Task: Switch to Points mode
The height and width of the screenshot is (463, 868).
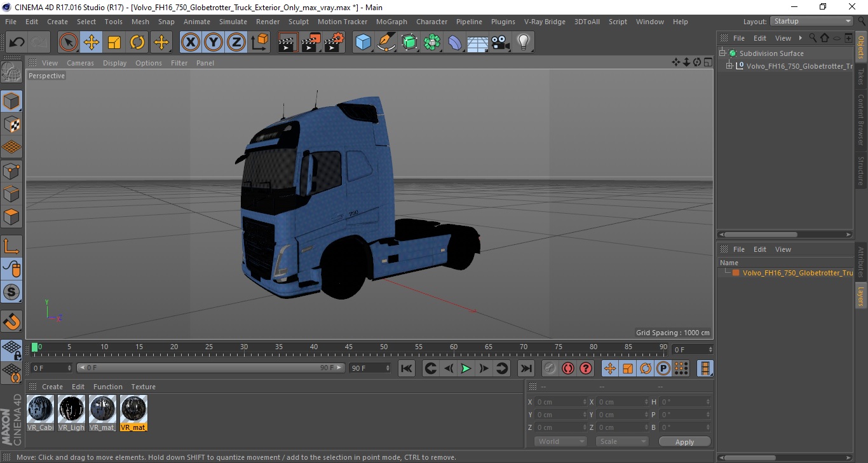Action: pyautogui.click(x=11, y=170)
